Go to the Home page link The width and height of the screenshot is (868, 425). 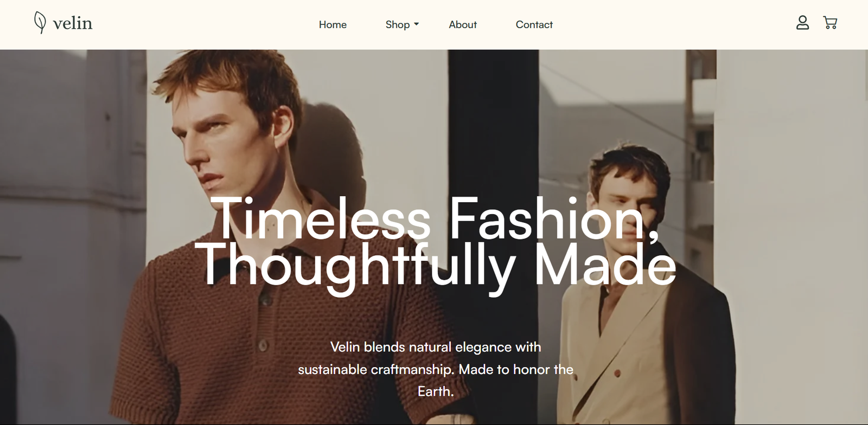[x=333, y=24]
